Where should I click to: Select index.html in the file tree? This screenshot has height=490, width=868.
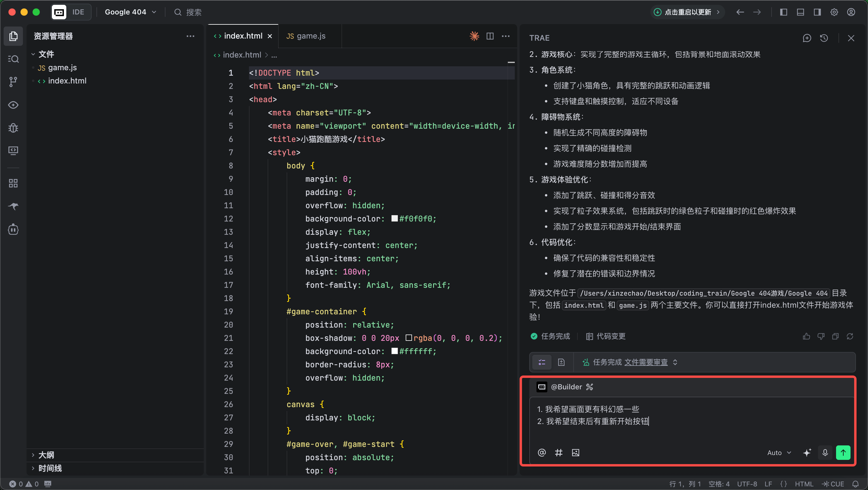point(67,81)
